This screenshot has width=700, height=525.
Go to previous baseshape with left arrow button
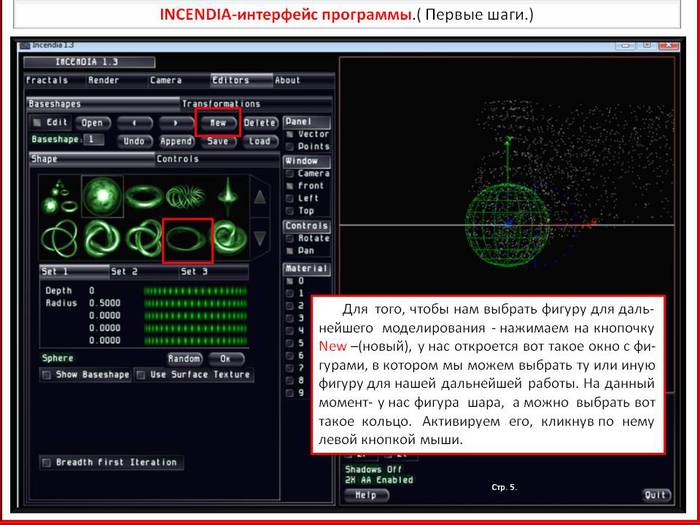(x=135, y=123)
